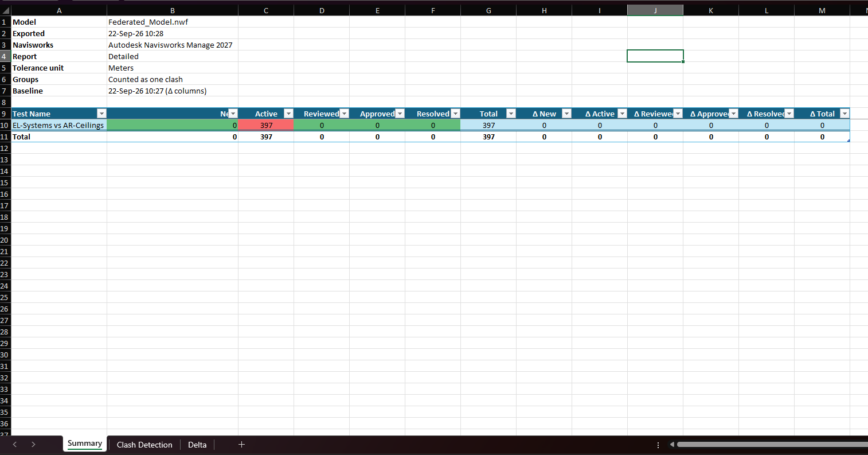This screenshot has width=868, height=455.
Task: Click the light blue Total 397 cell in row 10
Action: point(488,125)
